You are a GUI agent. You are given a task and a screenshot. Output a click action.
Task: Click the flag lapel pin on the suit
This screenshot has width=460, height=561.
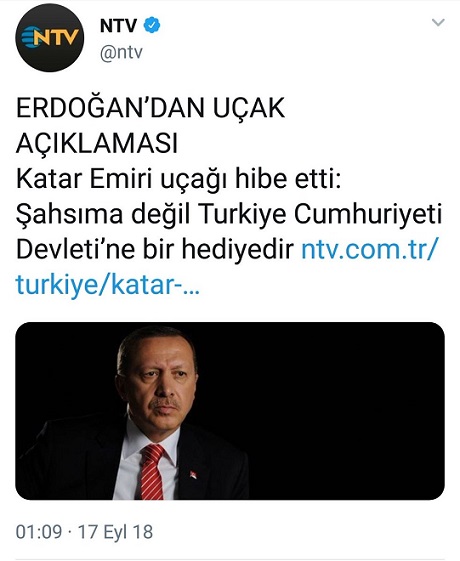(x=193, y=475)
